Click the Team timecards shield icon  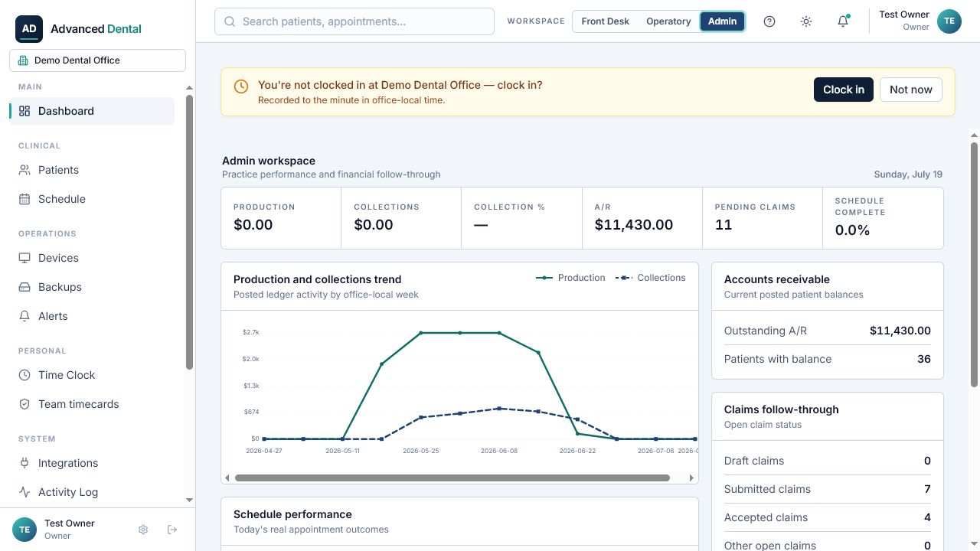24,404
